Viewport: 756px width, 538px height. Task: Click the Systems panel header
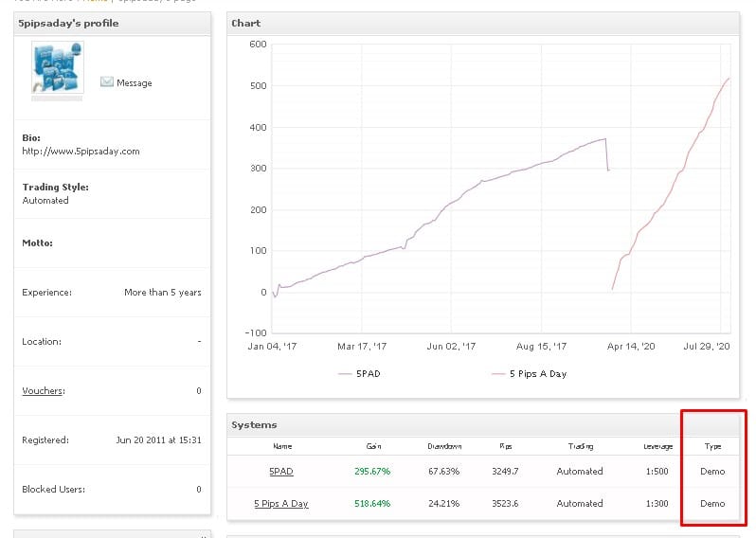tap(483, 424)
